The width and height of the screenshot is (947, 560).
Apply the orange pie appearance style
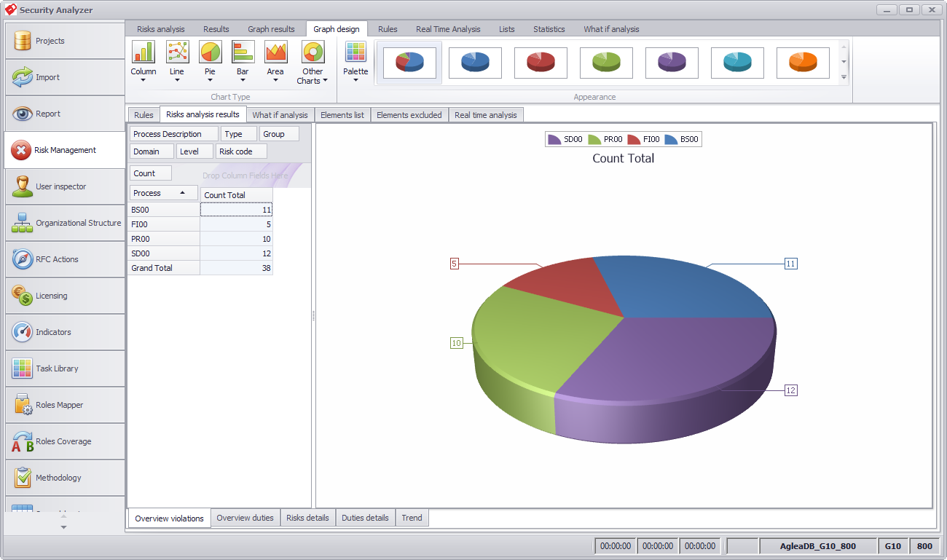803,63
